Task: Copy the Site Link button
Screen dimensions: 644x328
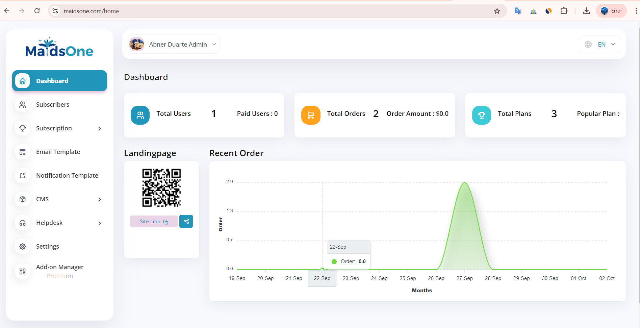Action: (x=154, y=222)
